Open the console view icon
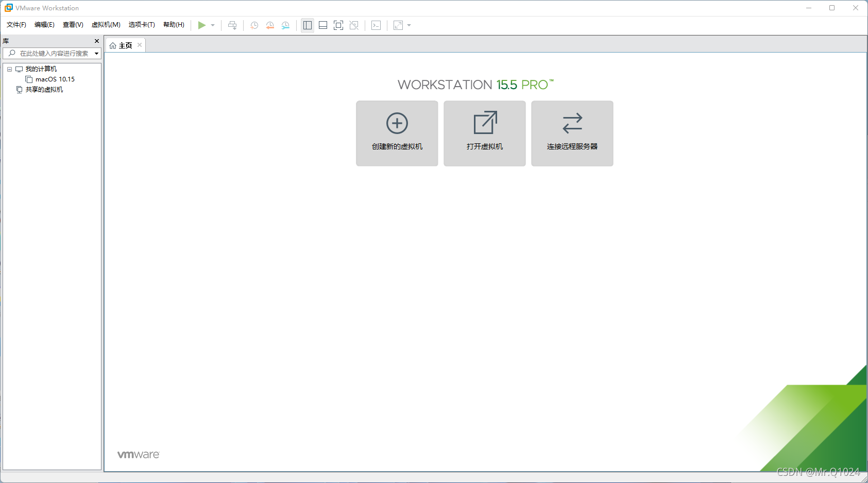This screenshot has width=868, height=483. click(376, 25)
